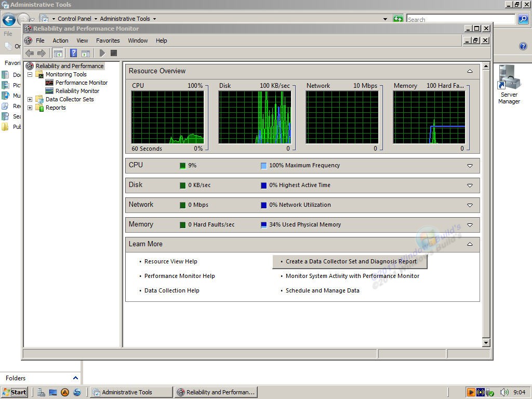532x399 pixels.
Task: Click the Show Desktop quick launch icon
Action: point(53,392)
